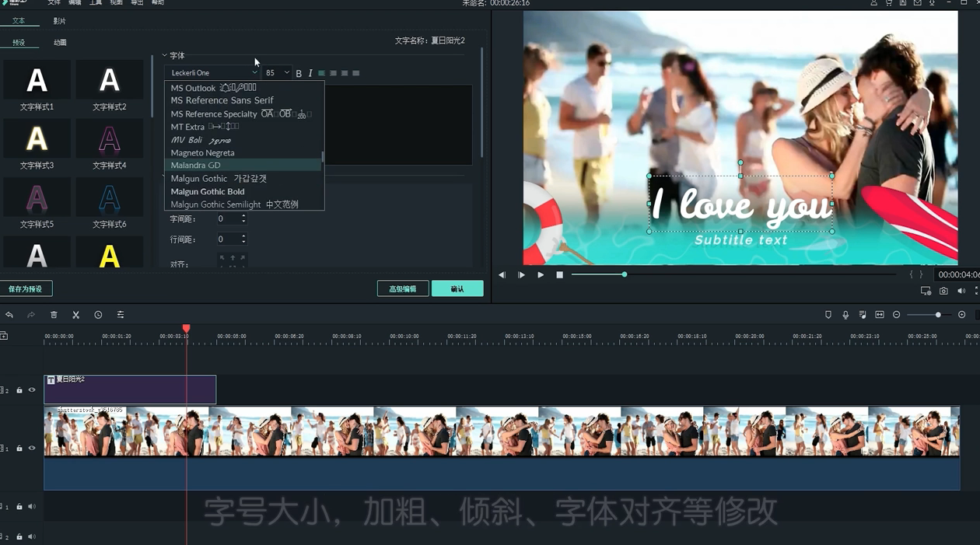
Task: Add a marker using the shield icon
Action: [x=828, y=315]
